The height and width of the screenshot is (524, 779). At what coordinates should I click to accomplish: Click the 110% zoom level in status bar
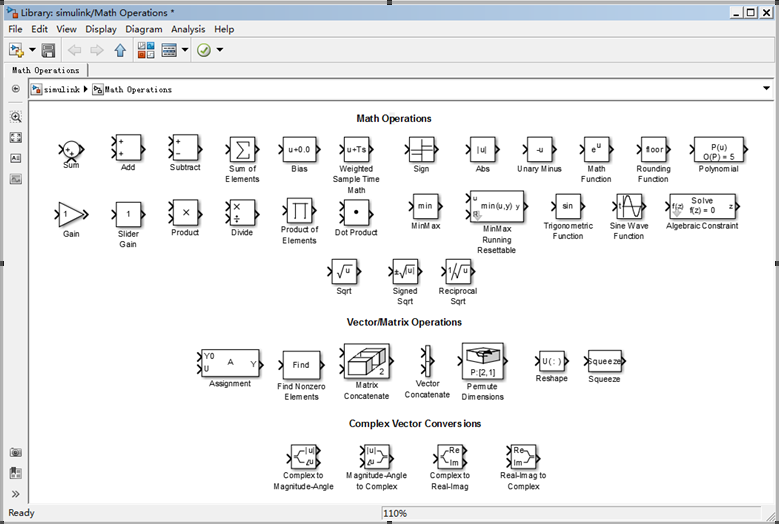click(x=394, y=513)
